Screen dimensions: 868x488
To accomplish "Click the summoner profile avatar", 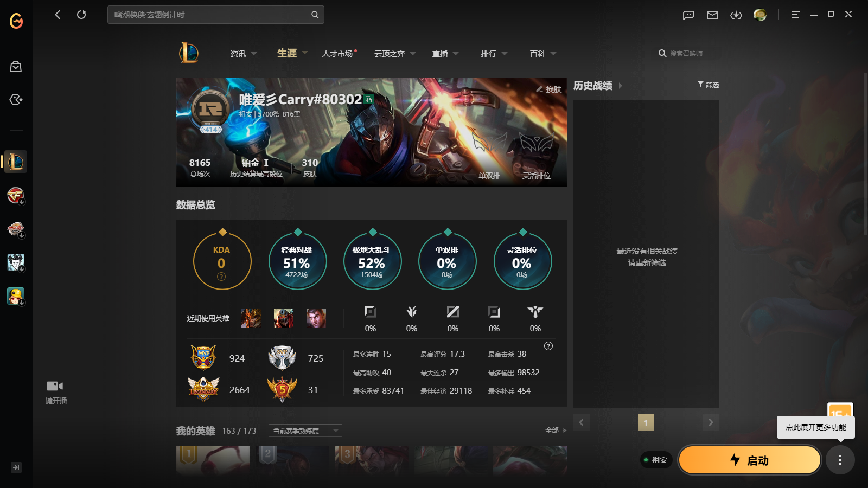I will (210, 110).
